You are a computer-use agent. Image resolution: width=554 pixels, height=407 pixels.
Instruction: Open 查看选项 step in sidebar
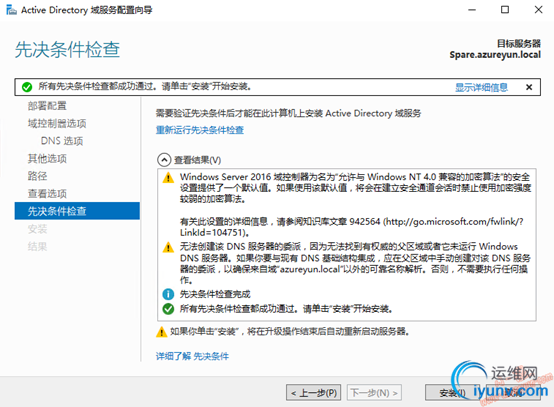[47, 194]
